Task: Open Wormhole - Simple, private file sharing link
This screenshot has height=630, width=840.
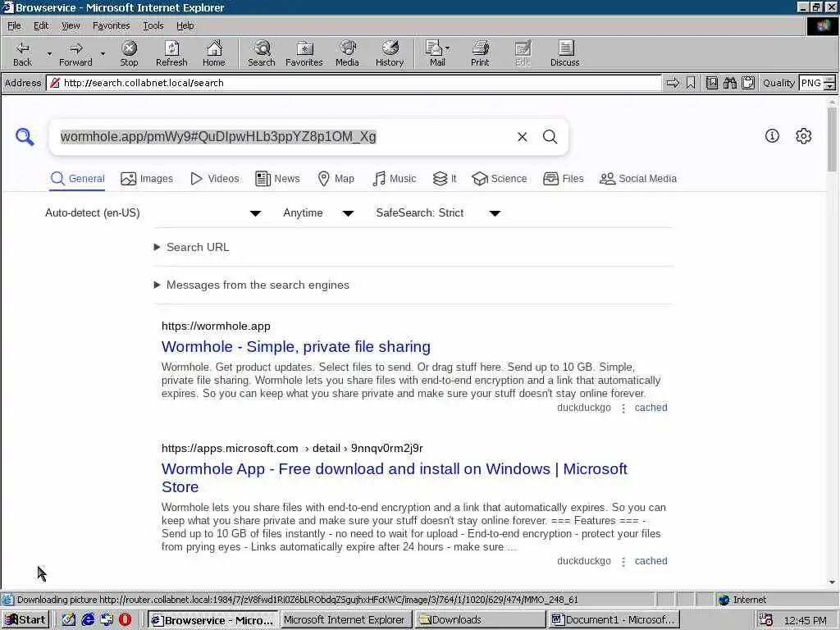Action: click(295, 347)
